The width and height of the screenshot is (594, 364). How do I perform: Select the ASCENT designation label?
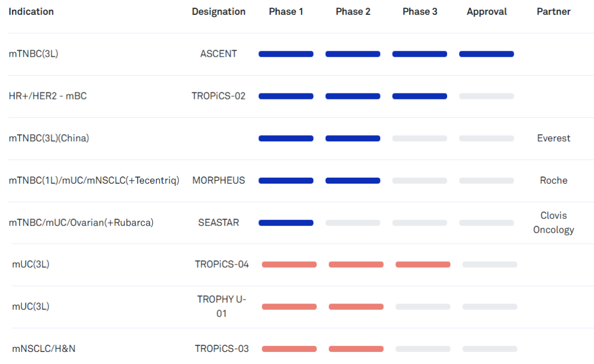point(218,54)
